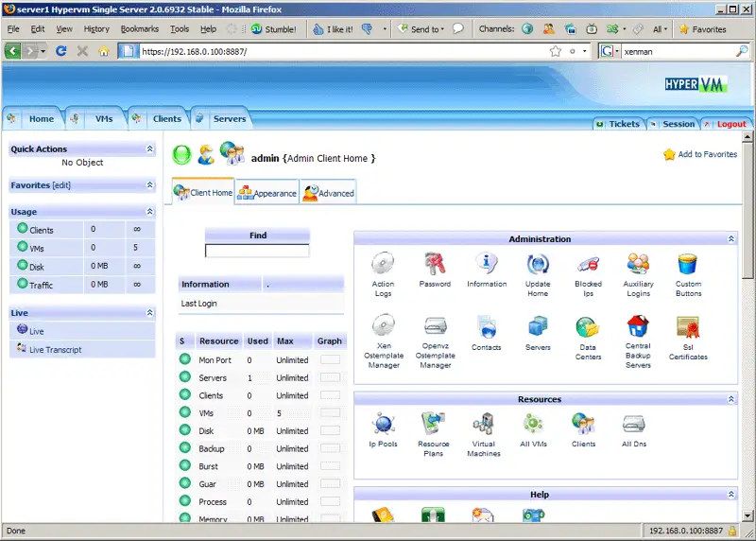The height and width of the screenshot is (541, 756).
Task: Select the Client Home tab
Action: coord(203,192)
